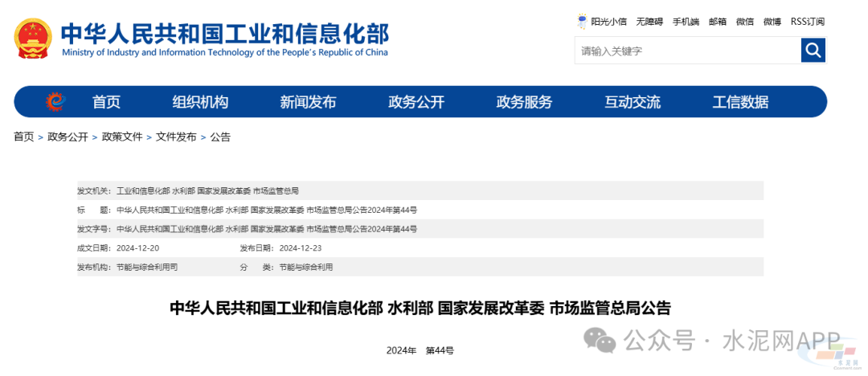Click the 无障碍 accessibility link
This screenshot has width=868, height=376.
649,22
